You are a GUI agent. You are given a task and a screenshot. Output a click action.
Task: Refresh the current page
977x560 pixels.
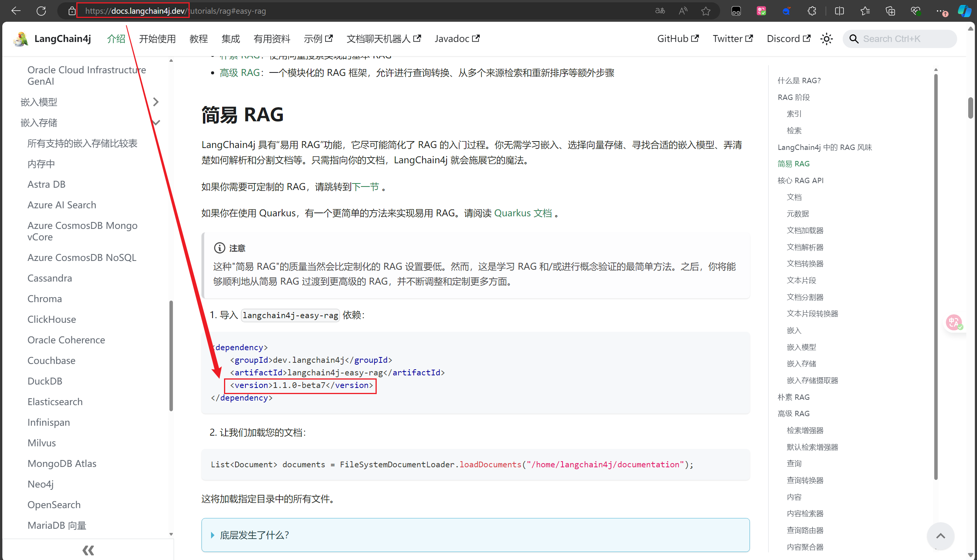[42, 10]
